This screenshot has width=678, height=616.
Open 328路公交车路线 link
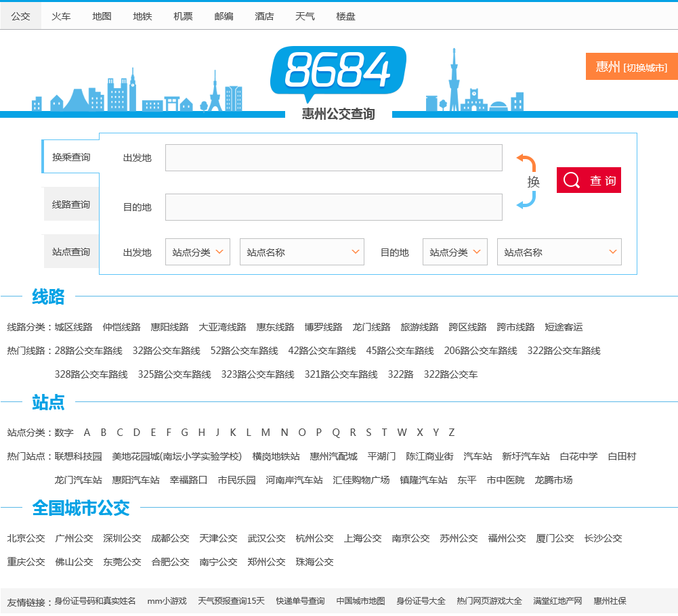point(91,374)
